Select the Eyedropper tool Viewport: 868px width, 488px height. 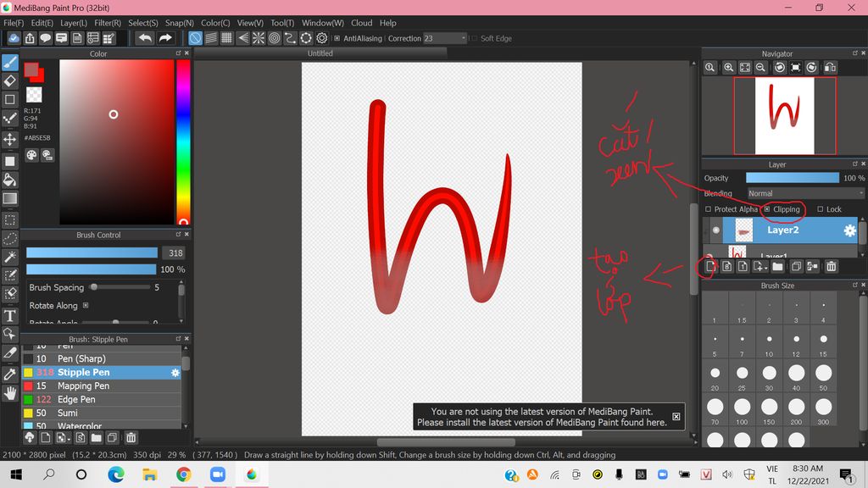[10, 374]
